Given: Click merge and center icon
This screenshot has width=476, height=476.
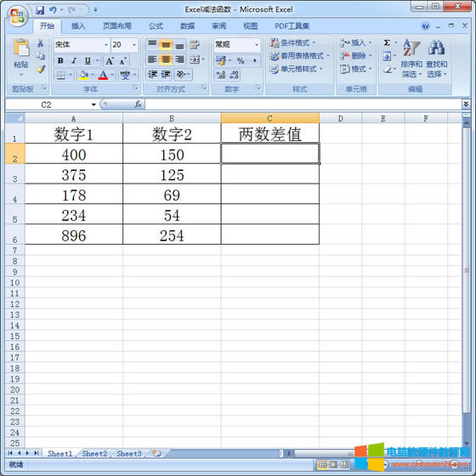Looking at the screenshot, I should [195, 59].
